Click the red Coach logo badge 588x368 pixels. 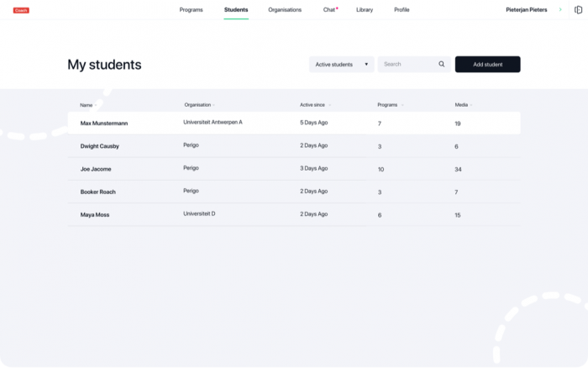pos(21,11)
